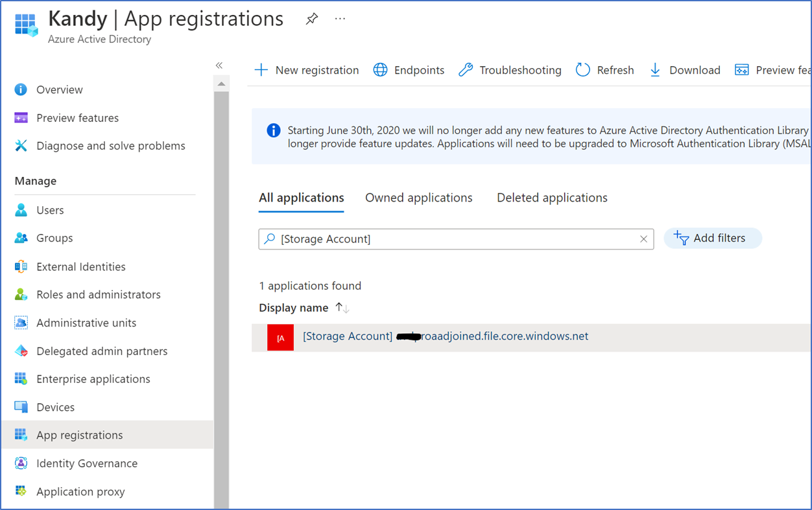Click the Preview features sidebar icon

pos(21,118)
